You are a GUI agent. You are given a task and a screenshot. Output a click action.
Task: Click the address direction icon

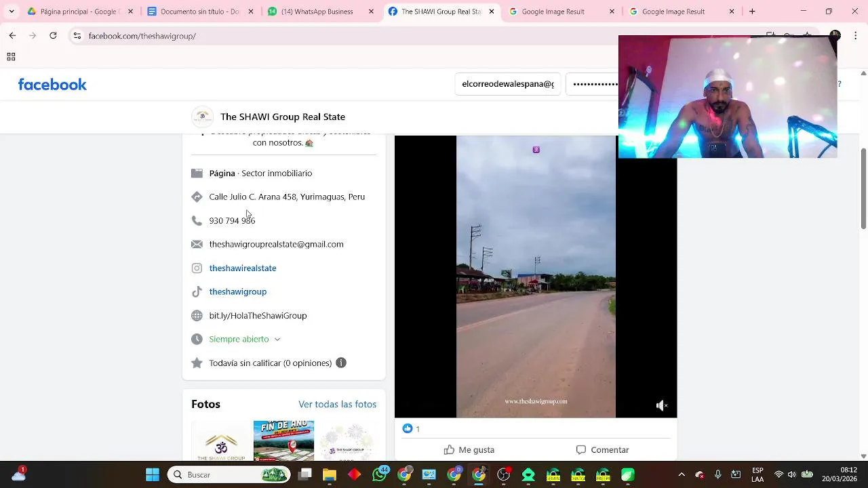click(197, 197)
